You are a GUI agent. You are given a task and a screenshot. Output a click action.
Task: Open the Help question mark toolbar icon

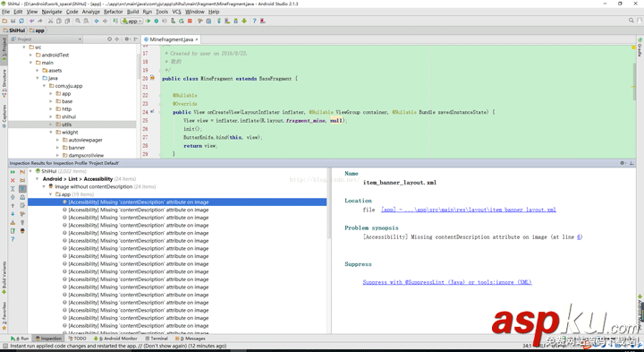[254, 21]
